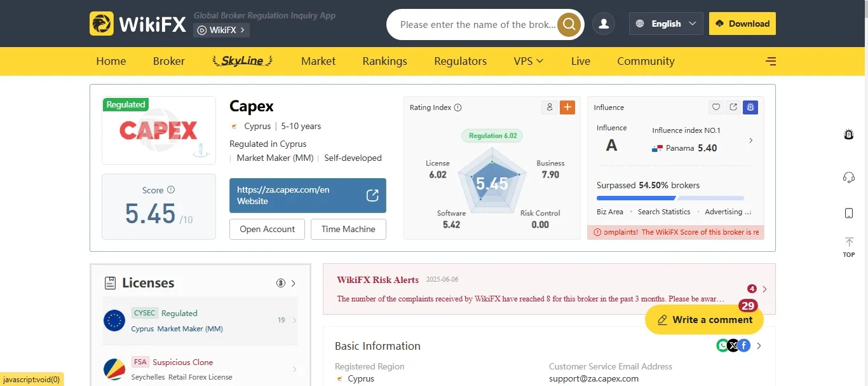Viewport: 868px width, 386px height.
Task: Click the mobile phone icon in sidebar
Action: pos(848,213)
